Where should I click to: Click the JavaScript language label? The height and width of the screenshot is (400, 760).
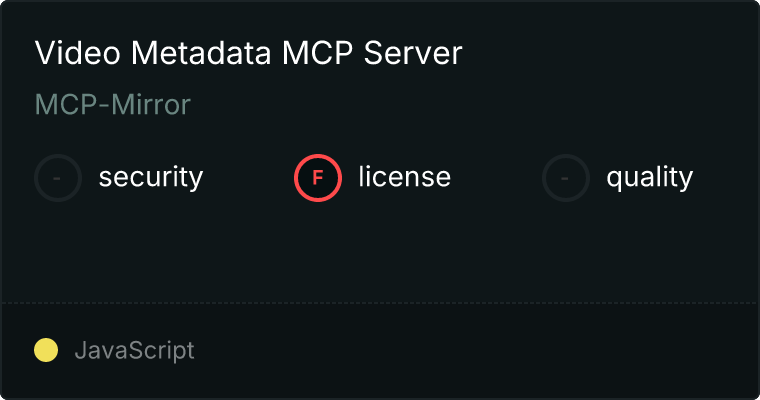click(x=134, y=350)
